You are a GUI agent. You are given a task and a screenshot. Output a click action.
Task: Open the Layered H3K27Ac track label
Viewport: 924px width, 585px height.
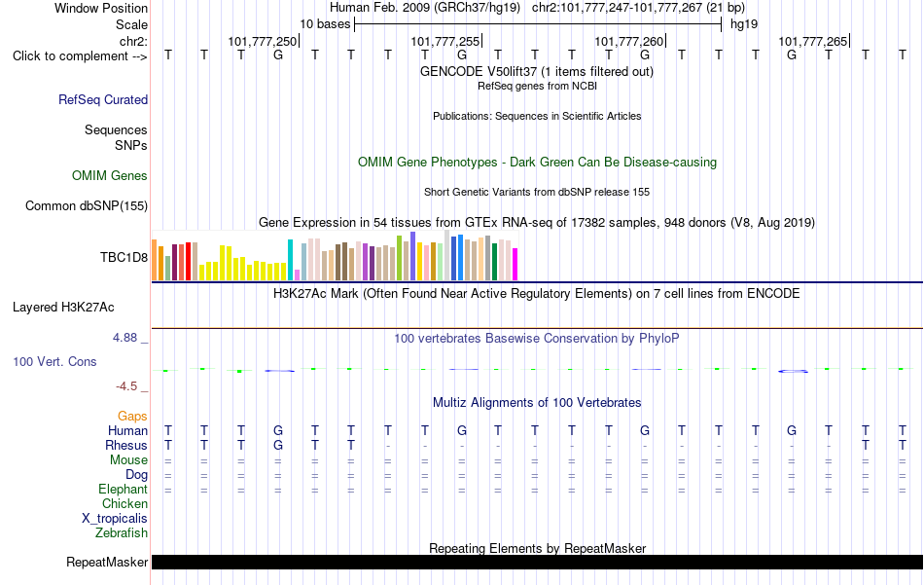(x=63, y=308)
